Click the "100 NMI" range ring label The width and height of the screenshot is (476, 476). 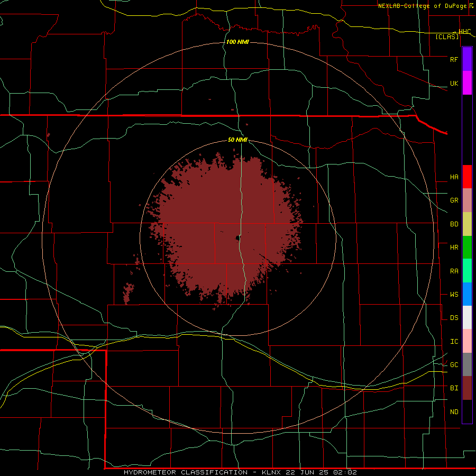(x=237, y=42)
